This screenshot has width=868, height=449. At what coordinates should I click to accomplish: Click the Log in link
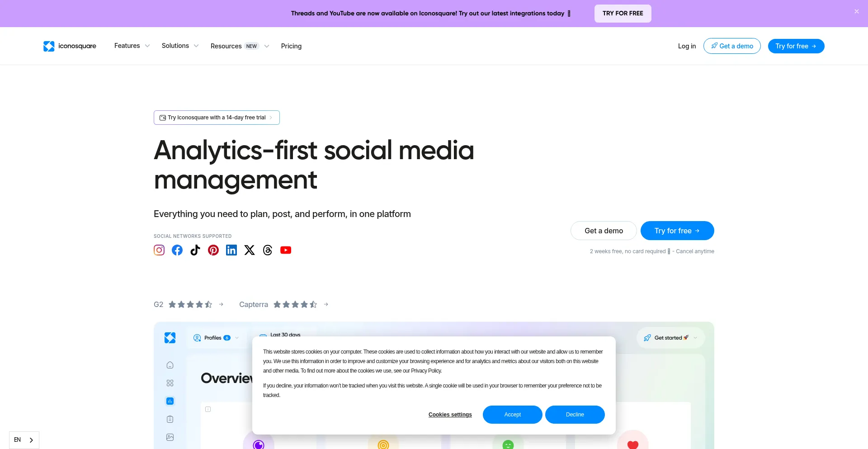[x=687, y=46]
